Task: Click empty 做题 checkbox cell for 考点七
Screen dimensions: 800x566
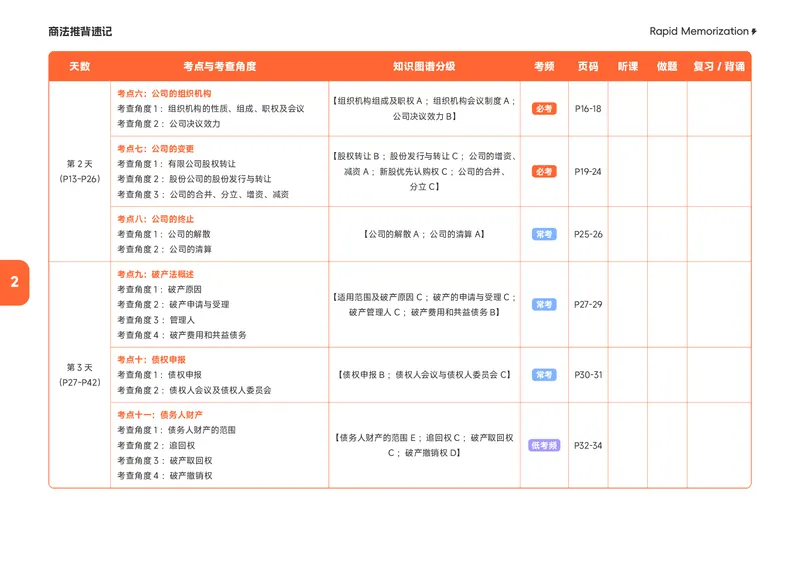Action: pos(667,172)
